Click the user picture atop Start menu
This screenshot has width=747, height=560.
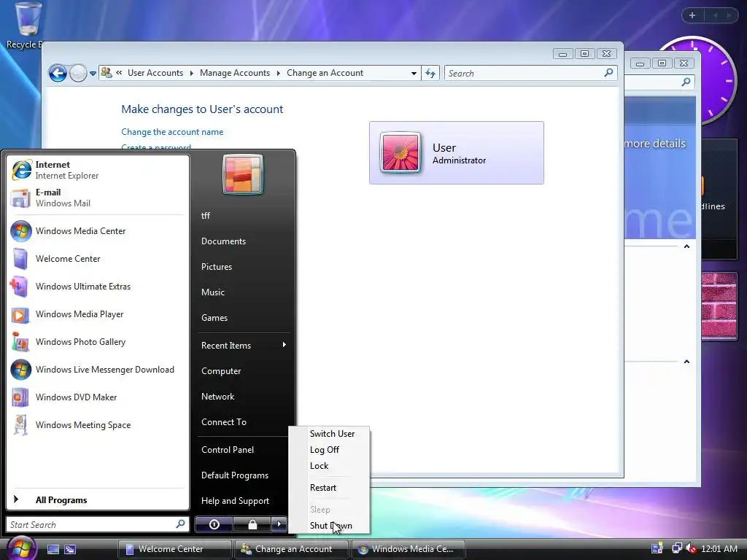pyautogui.click(x=242, y=174)
